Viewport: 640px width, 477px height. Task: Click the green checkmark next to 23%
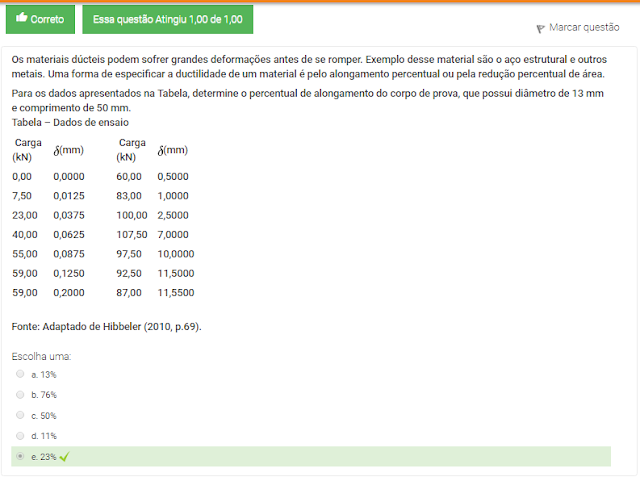(x=64, y=457)
